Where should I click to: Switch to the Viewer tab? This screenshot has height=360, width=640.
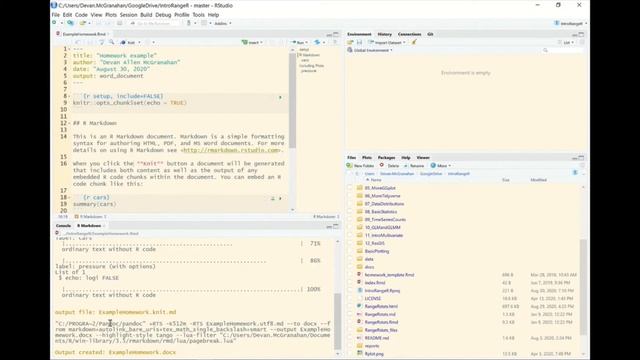click(422, 158)
